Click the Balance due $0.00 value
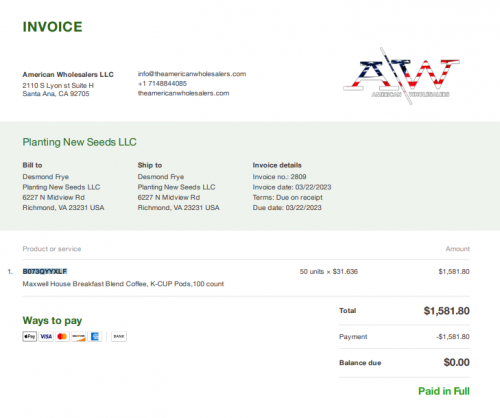Image resolution: width=500 pixels, height=418 pixels. (x=456, y=362)
